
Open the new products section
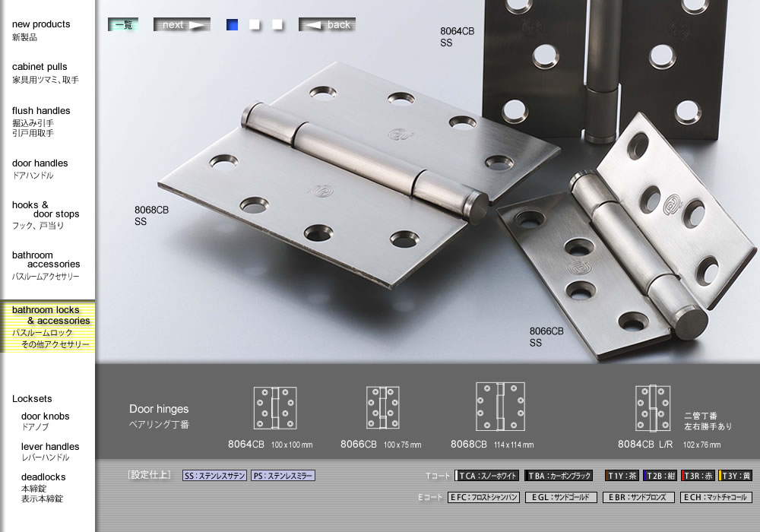point(41,30)
